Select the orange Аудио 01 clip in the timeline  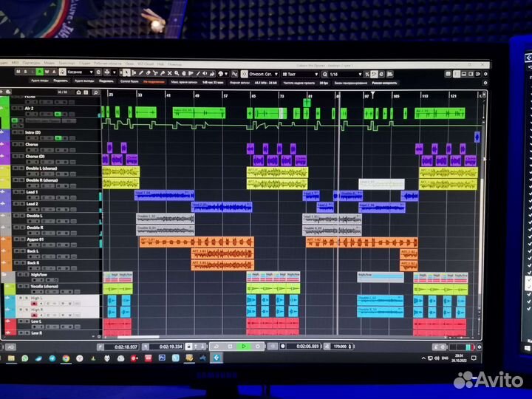click(196, 242)
